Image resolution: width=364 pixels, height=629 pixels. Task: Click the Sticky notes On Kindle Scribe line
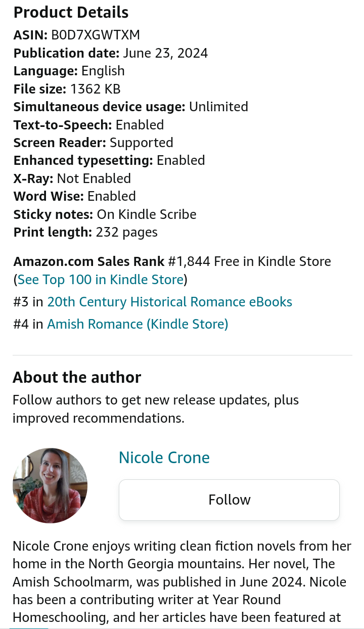pos(105,214)
